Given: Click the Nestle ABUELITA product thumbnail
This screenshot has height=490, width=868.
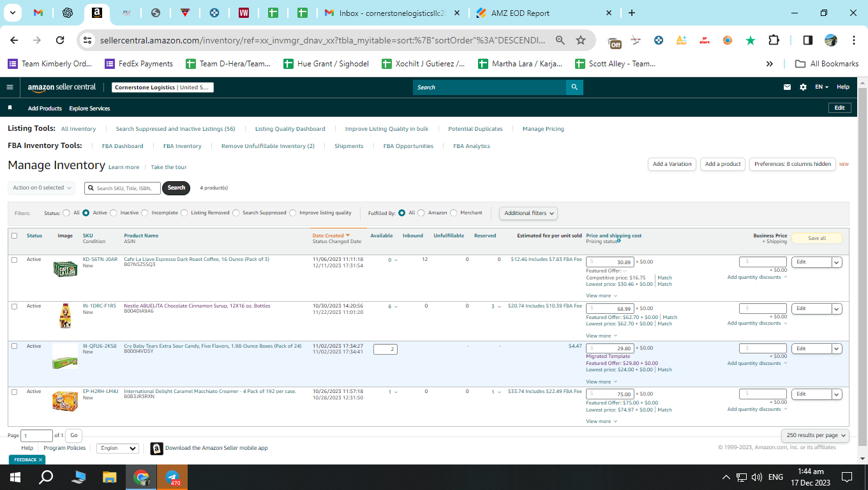Looking at the screenshot, I should (64, 316).
